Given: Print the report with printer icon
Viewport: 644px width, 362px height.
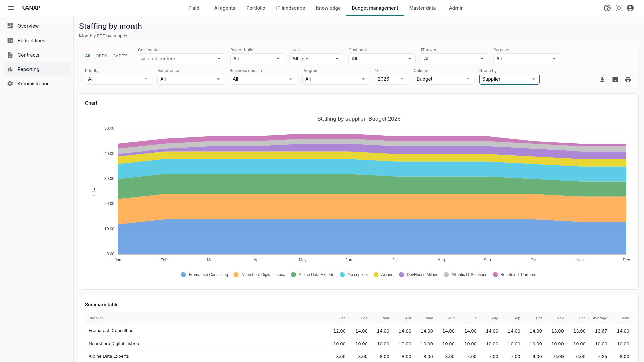Looking at the screenshot, I should point(628,80).
